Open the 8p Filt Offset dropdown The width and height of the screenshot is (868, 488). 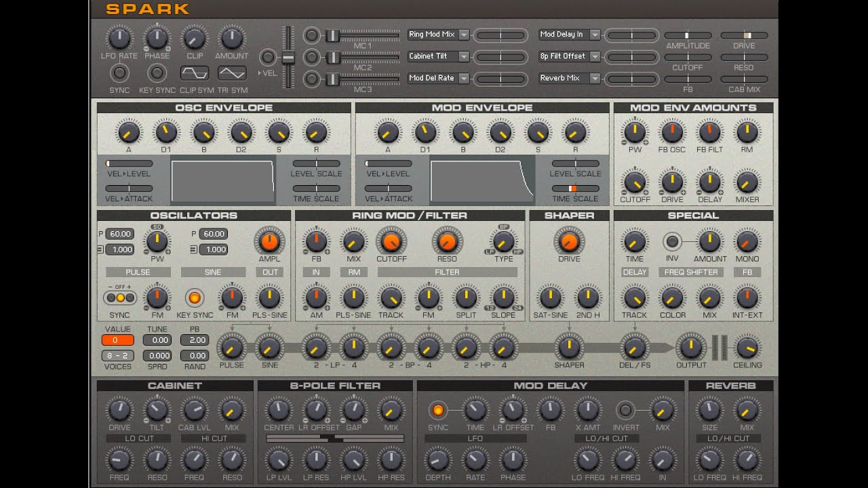pyautogui.click(x=570, y=56)
